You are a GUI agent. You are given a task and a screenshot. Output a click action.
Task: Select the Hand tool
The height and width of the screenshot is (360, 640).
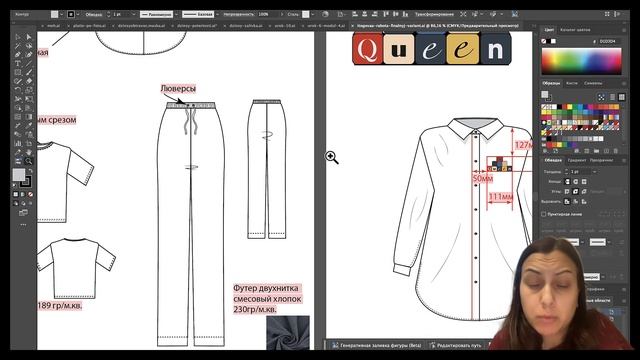[x=29, y=152]
